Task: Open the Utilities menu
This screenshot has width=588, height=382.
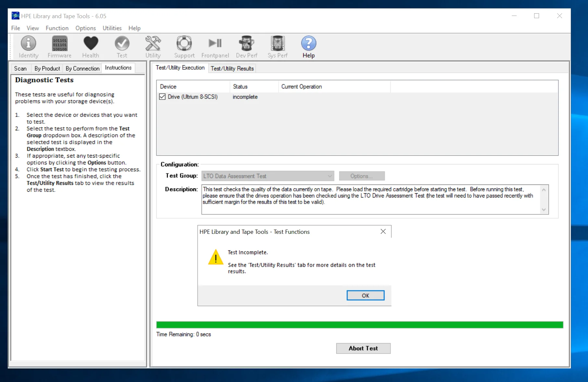Action: [112, 28]
